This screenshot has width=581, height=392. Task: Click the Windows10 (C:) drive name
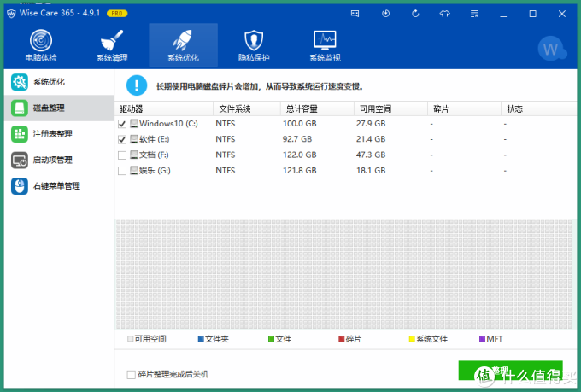pyautogui.click(x=168, y=123)
